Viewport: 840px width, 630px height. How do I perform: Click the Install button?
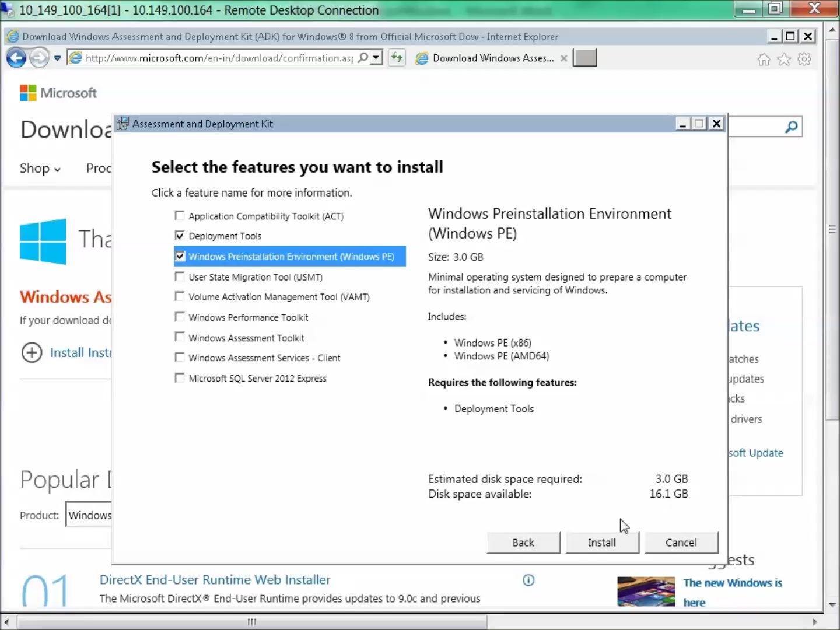(x=602, y=542)
